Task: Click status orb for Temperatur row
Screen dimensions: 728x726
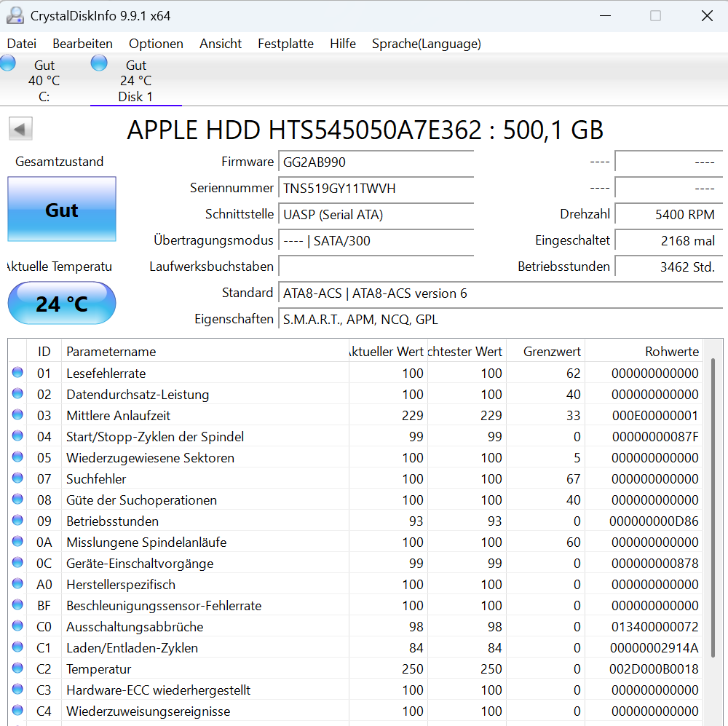Action: [x=17, y=668]
